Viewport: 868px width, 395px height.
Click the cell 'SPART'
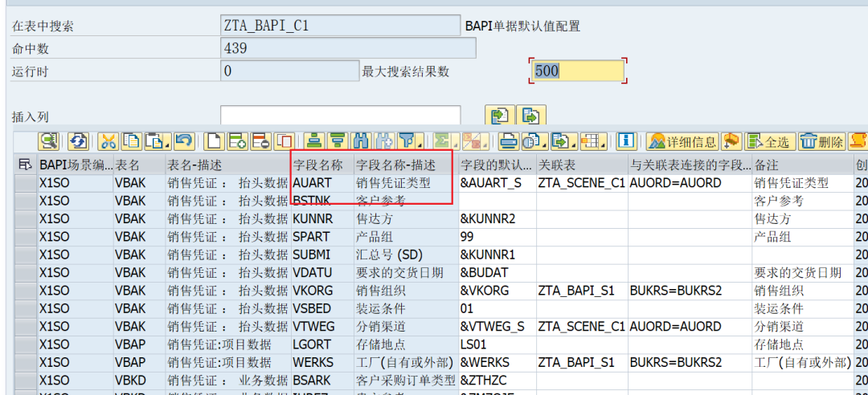[322, 237]
